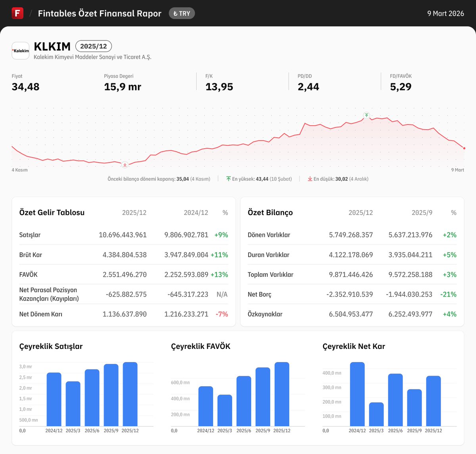Click the 2024/12 bar in Çeyreklik Net Kar chart

pyautogui.click(x=357, y=395)
